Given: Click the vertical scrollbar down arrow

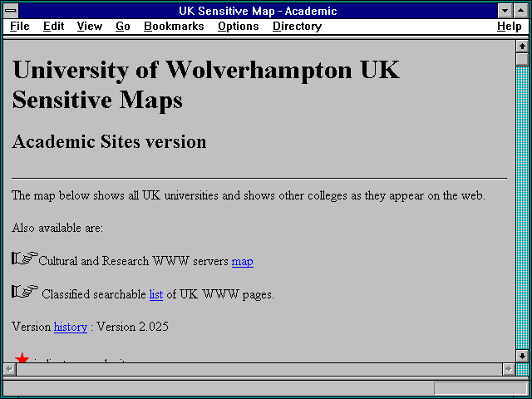Looking at the screenshot, I should tap(522, 356).
